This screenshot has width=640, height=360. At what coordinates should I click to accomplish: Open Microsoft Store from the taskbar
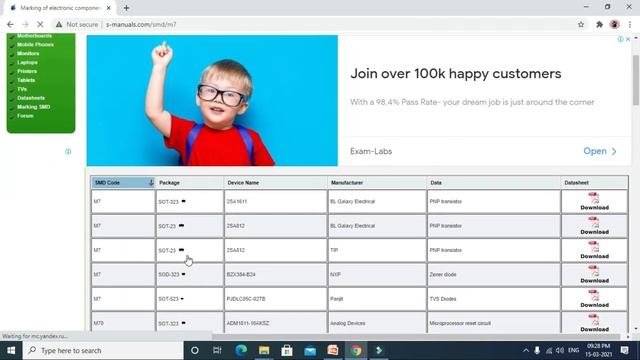coord(287,350)
